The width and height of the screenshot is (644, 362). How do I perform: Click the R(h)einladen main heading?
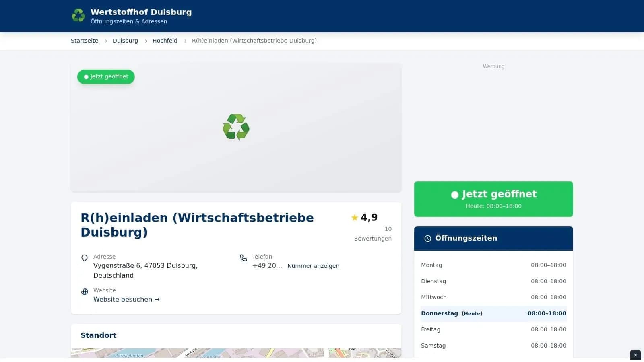(197, 225)
